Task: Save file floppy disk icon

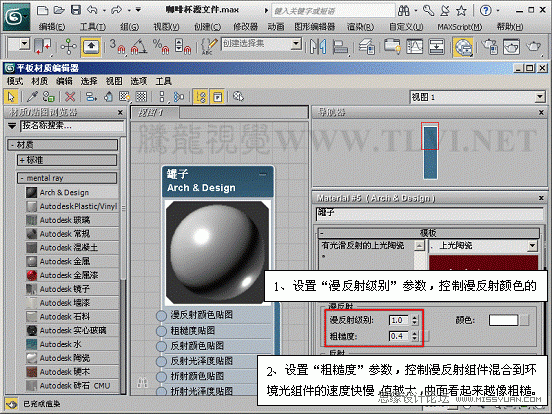Action: point(76,10)
